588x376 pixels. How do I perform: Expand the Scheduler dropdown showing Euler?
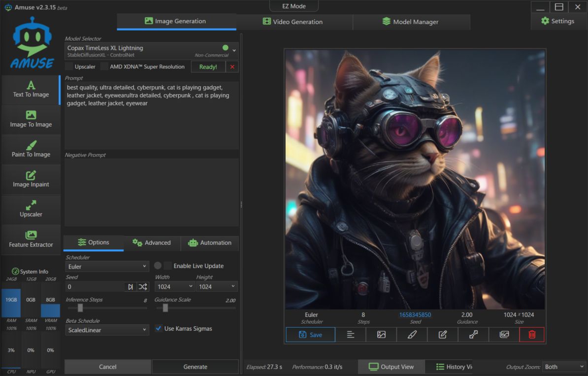pos(107,267)
